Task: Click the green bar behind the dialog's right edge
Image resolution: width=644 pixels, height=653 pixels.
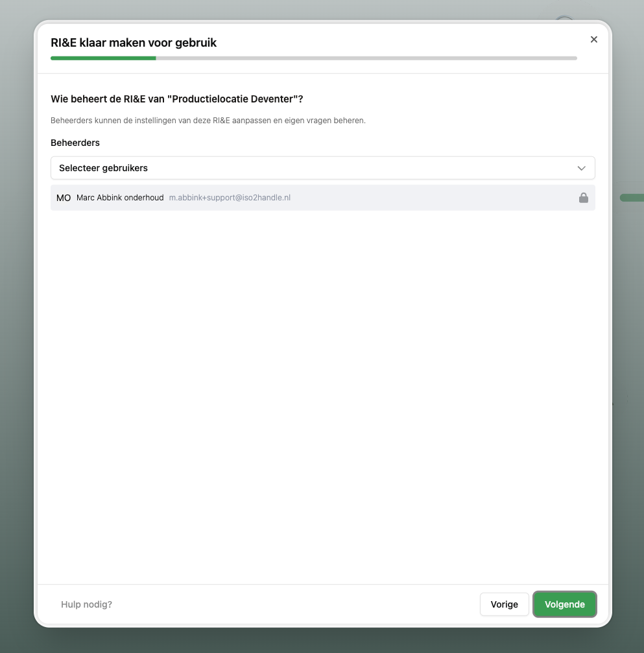Action: coord(633,198)
